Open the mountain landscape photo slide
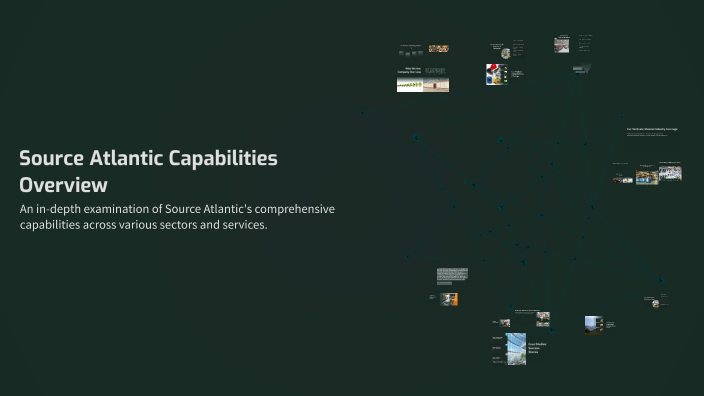This screenshot has height=396, width=704. click(x=594, y=325)
